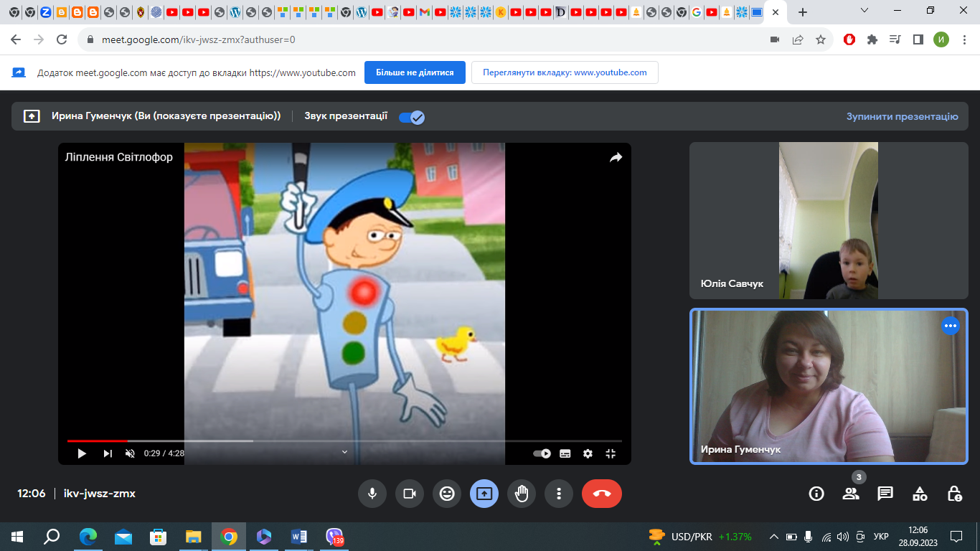Click Більше не ділитися button

415,72
